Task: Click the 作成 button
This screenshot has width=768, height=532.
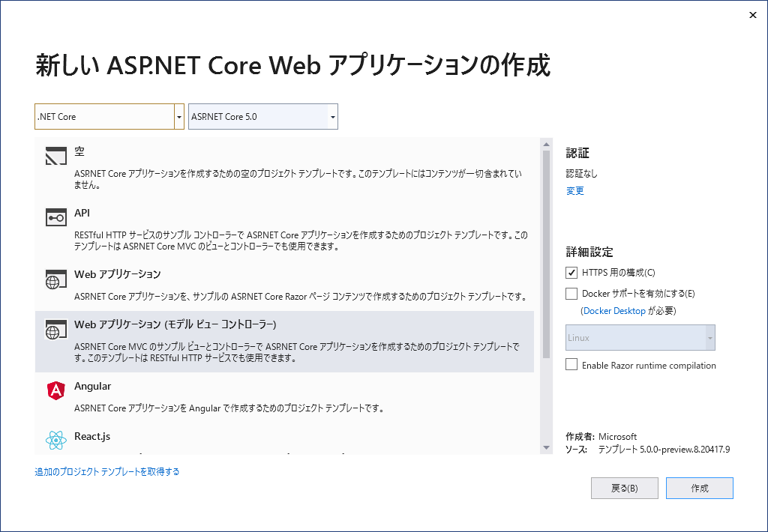Action: tap(699, 488)
